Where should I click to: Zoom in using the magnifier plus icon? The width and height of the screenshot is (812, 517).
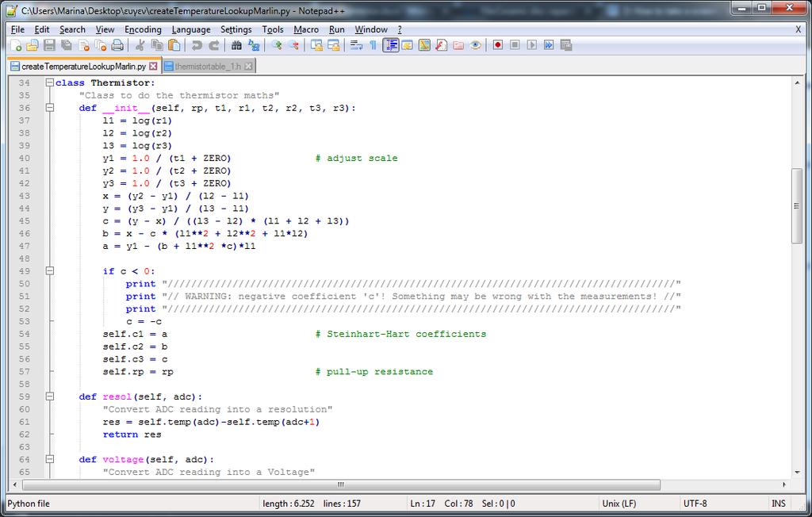tap(277, 45)
